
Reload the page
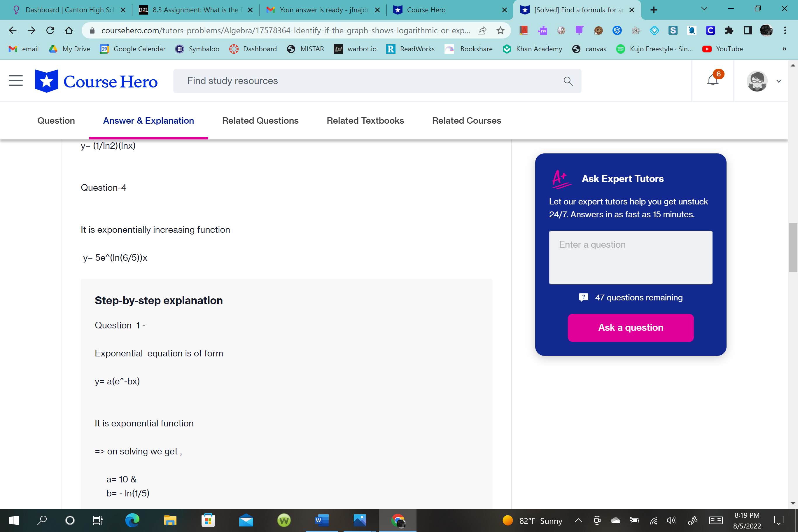[50, 31]
